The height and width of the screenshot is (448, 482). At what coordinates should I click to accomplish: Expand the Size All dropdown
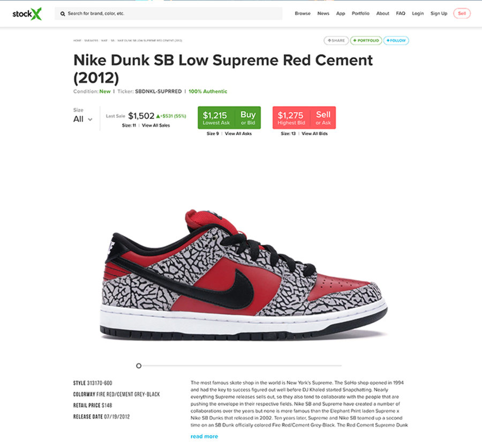(82, 119)
